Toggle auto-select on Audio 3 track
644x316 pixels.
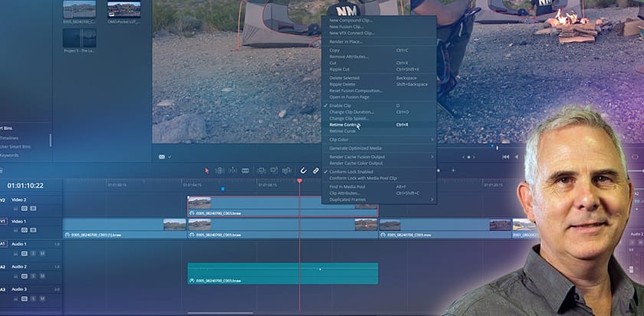coord(25,298)
